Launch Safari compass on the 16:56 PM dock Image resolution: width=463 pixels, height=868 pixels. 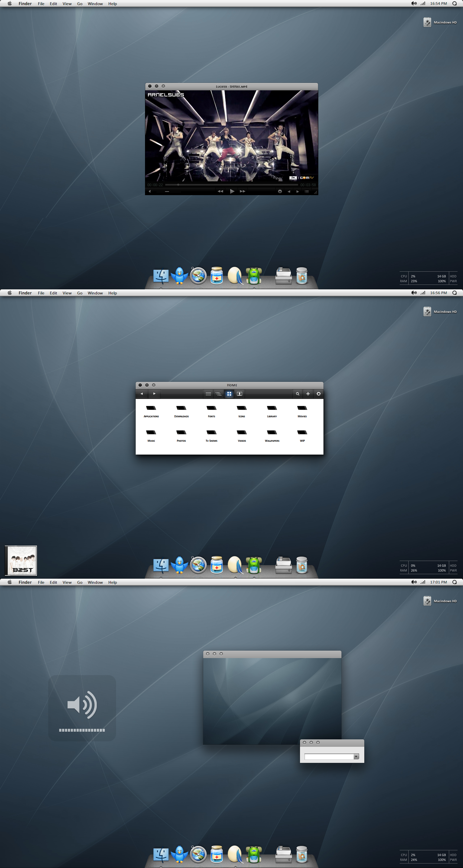pyautogui.click(x=198, y=565)
